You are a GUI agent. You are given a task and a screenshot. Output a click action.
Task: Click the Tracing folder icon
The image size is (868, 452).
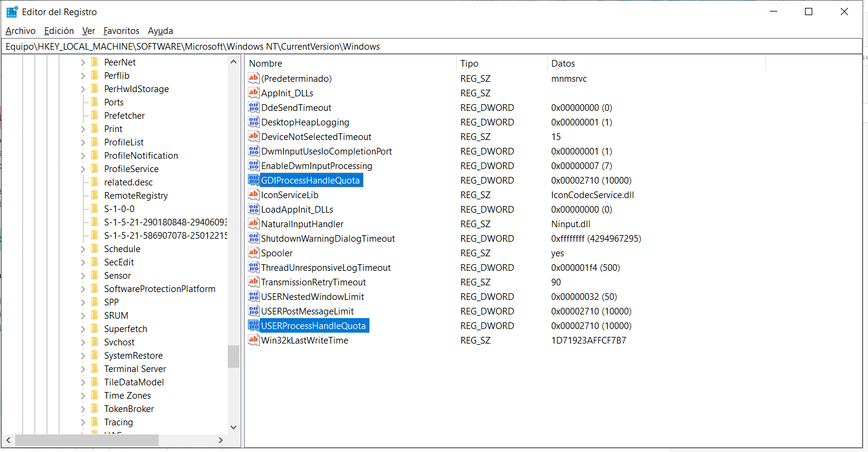(94, 422)
